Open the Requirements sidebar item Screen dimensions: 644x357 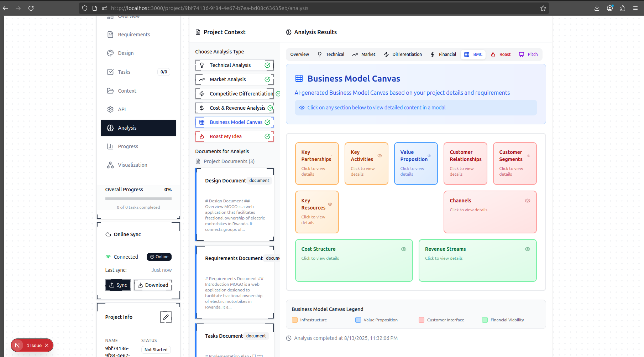138,35
